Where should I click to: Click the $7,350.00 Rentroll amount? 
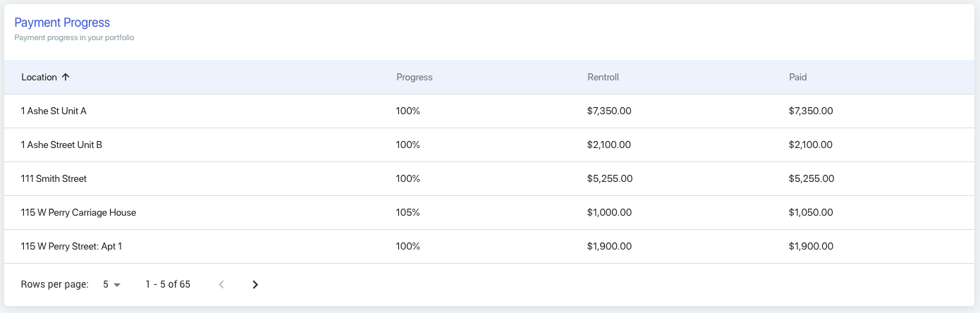click(609, 111)
